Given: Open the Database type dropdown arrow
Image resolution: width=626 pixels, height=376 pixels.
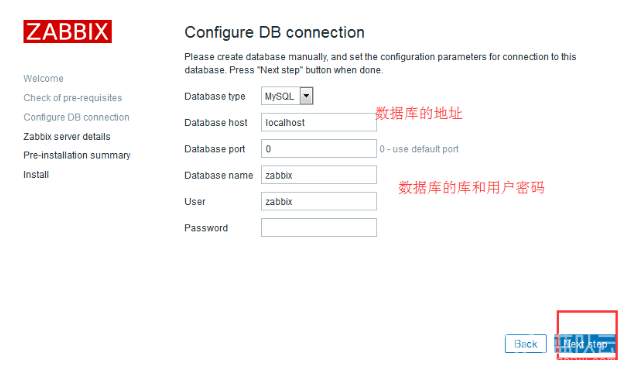Looking at the screenshot, I should (306, 96).
